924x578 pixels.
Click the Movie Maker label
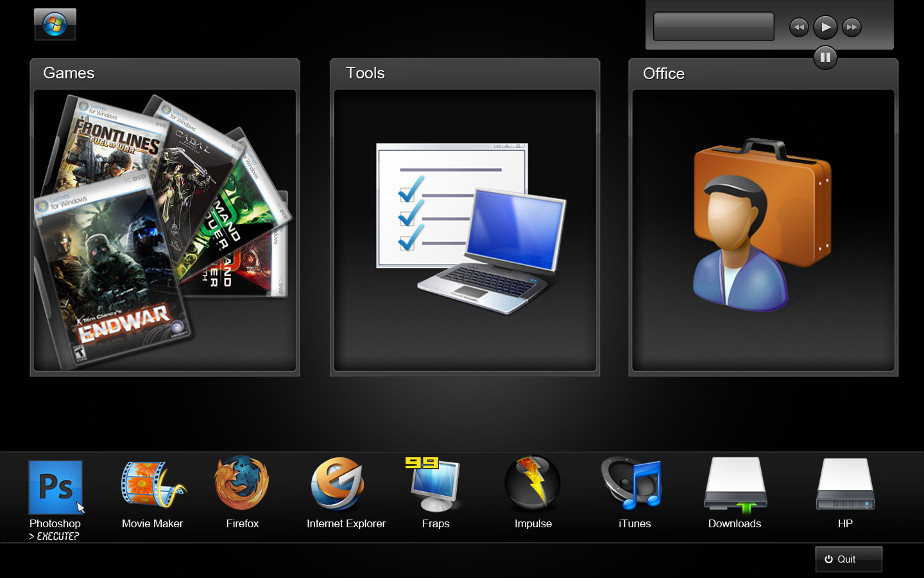click(x=152, y=523)
